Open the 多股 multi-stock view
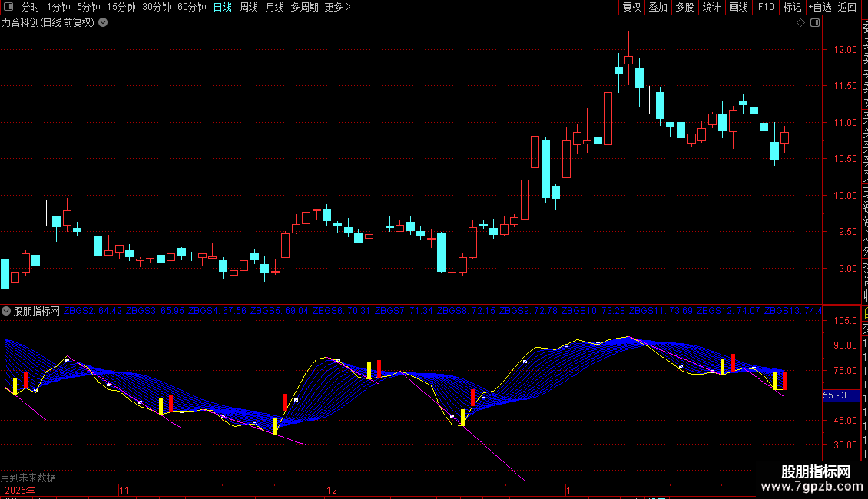The height and width of the screenshot is (499, 868). (684, 7)
